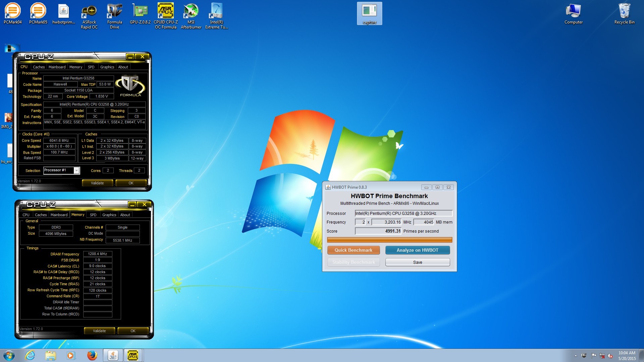This screenshot has width=644, height=362.
Task: Launch Intel Extreme Tuning shortcut
Action: click(x=216, y=16)
